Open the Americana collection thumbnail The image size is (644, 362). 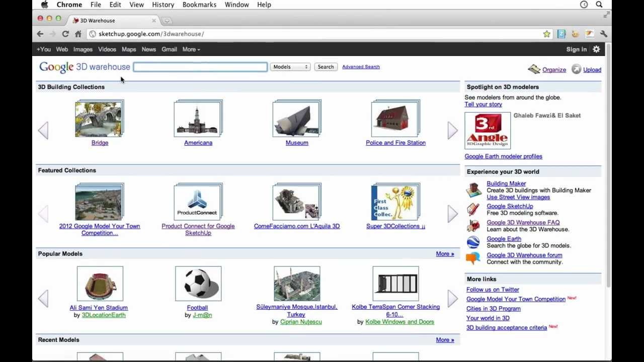pyautogui.click(x=198, y=119)
